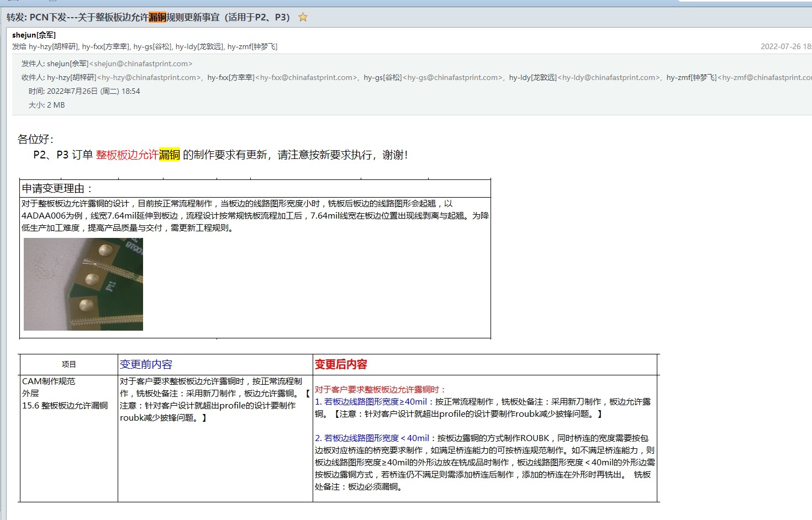Click the 项目 table header cell
This screenshot has width=812, height=520.
click(69, 364)
